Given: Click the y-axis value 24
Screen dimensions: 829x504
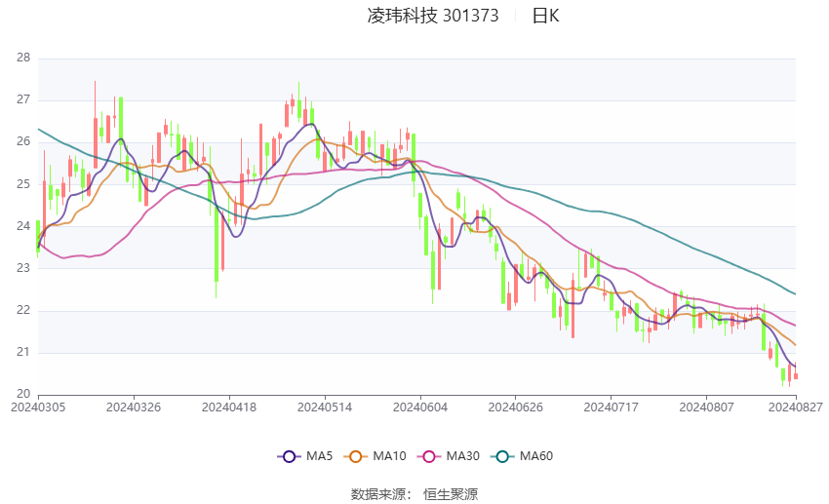Looking at the screenshot, I should 23,225.
